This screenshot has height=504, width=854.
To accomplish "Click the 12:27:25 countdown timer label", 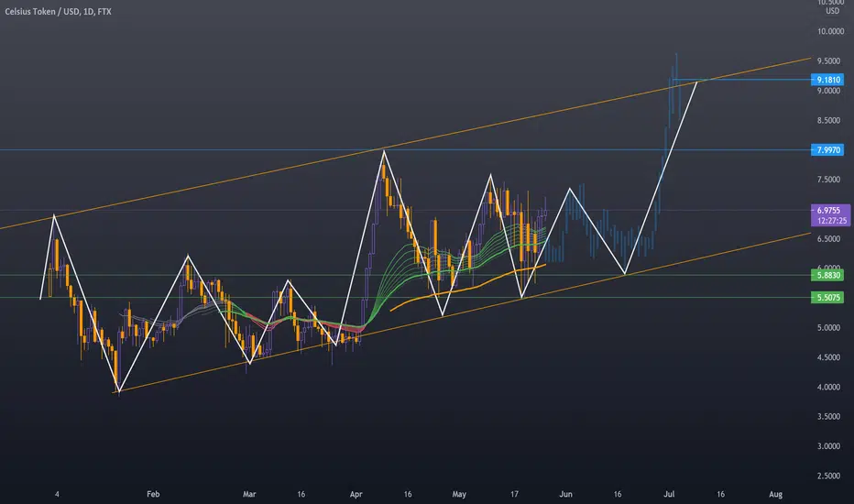I will pyautogui.click(x=832, y=221).
